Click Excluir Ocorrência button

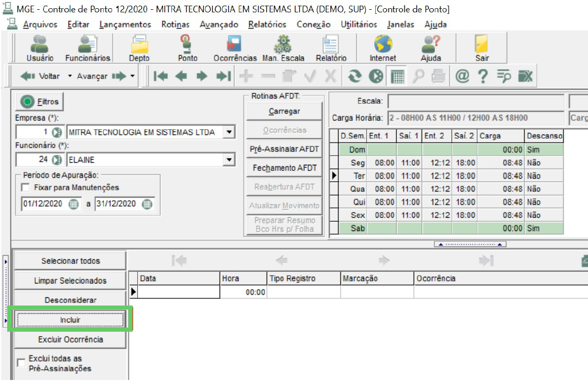click(70, 339)
